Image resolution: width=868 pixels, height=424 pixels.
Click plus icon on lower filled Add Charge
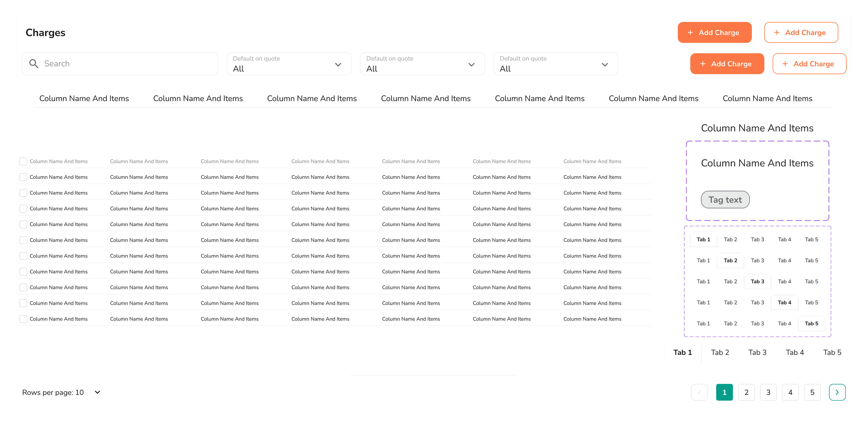pyautogui.click(x=703, y=64)
